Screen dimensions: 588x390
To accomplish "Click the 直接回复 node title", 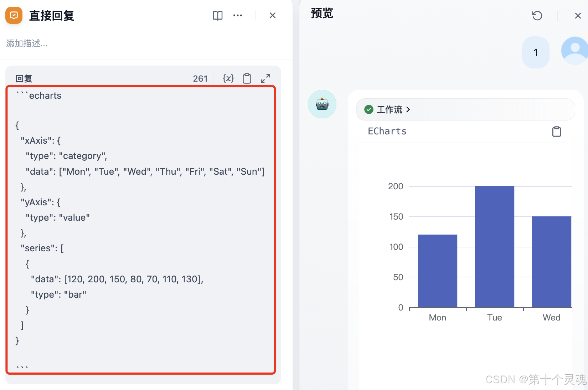I will coord(52,16).
